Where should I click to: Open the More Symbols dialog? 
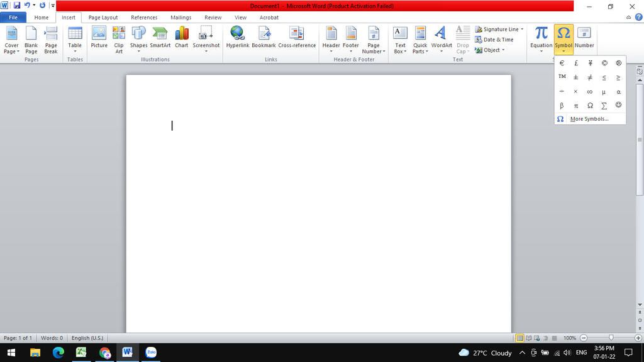coord(589,119)
